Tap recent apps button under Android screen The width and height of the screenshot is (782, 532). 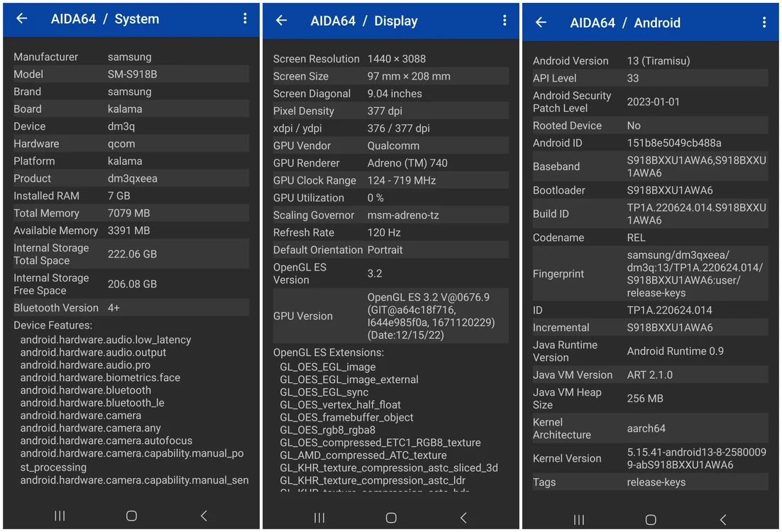579,520
